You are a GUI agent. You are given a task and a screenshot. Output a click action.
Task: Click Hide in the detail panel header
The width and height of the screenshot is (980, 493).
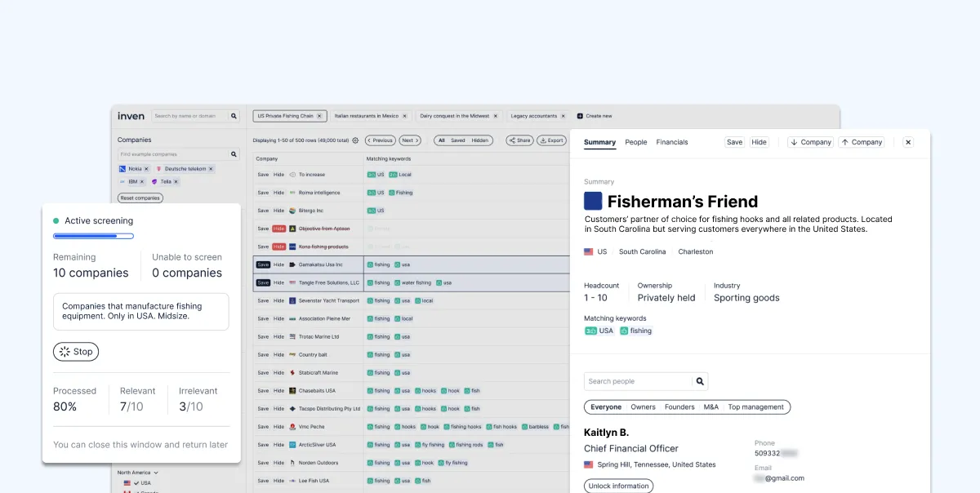759,142
